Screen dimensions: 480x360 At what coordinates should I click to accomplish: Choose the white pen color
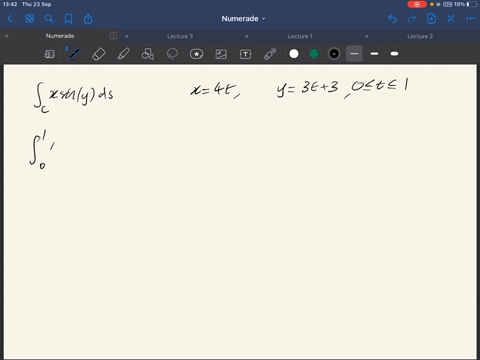point(294,54)
